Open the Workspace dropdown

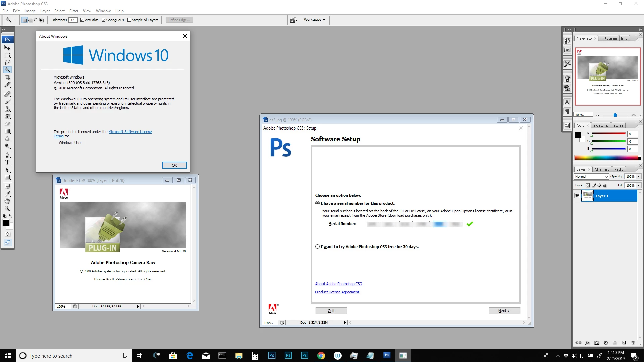[x=314, y=20]
